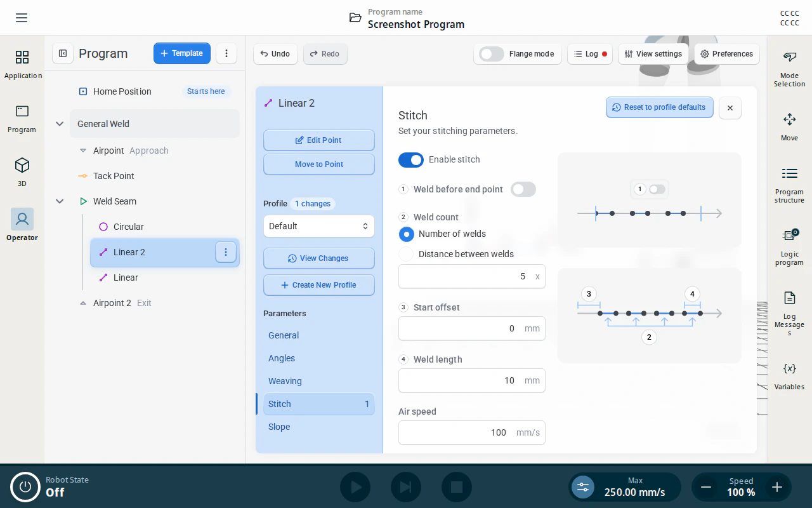Open the Variables panel
Viewport: 812px width, 508px height.
tap(789, 376)
